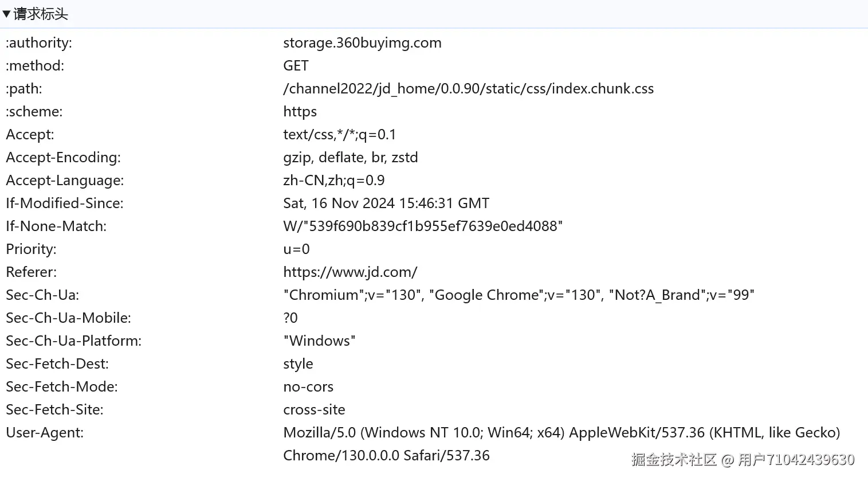Select the GET method value
This screenshot has height=481, width=868.
(296, 66)
